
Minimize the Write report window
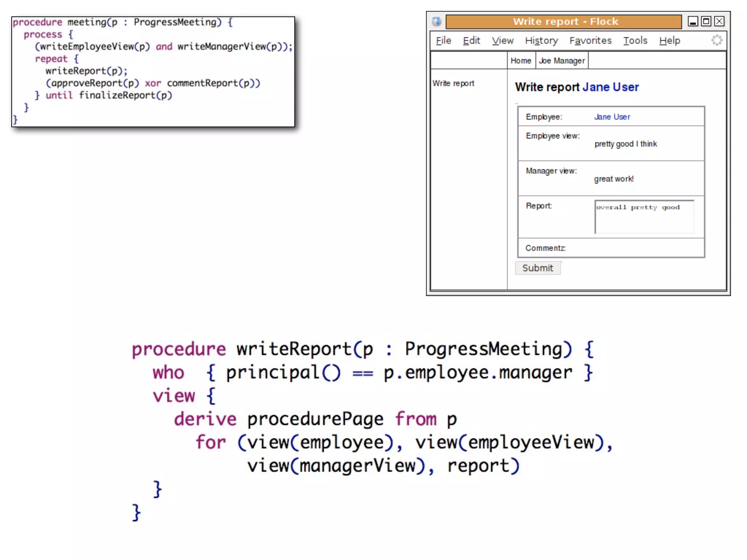[x=693, y=22]
